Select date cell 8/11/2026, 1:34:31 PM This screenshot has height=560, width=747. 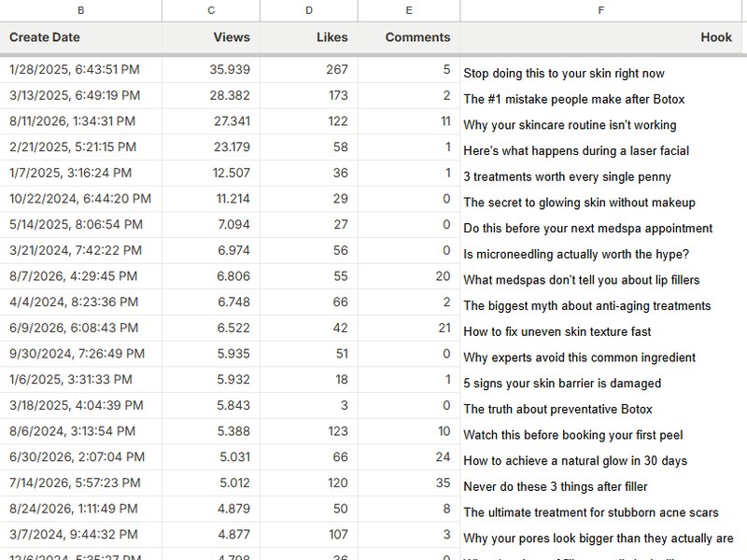pyautogui.click(x=80, y=121)
